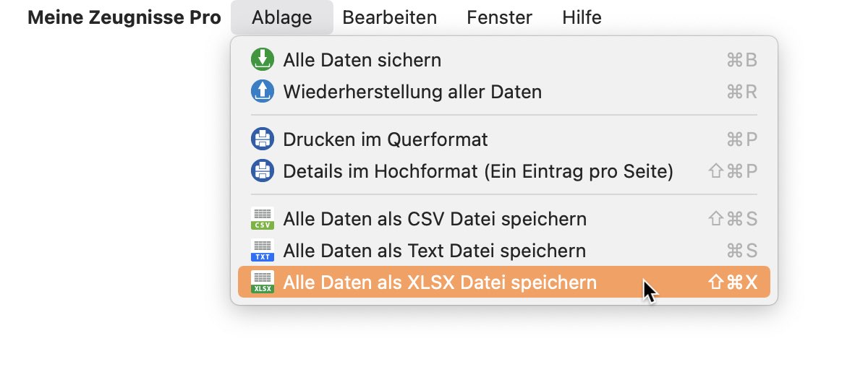This screenshot has height=367, width=868.
Task: Open the Fenster menu
Action: [x=500, y=17]
